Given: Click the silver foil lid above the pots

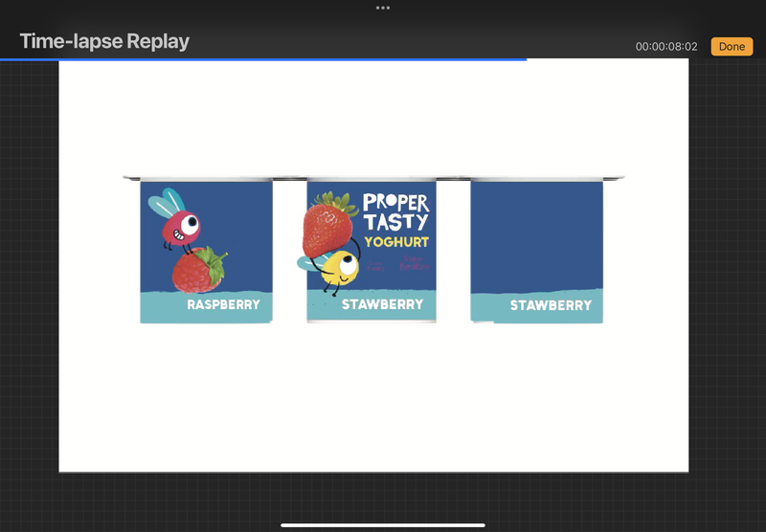Looking at the screenshot, I should (373, 178).
